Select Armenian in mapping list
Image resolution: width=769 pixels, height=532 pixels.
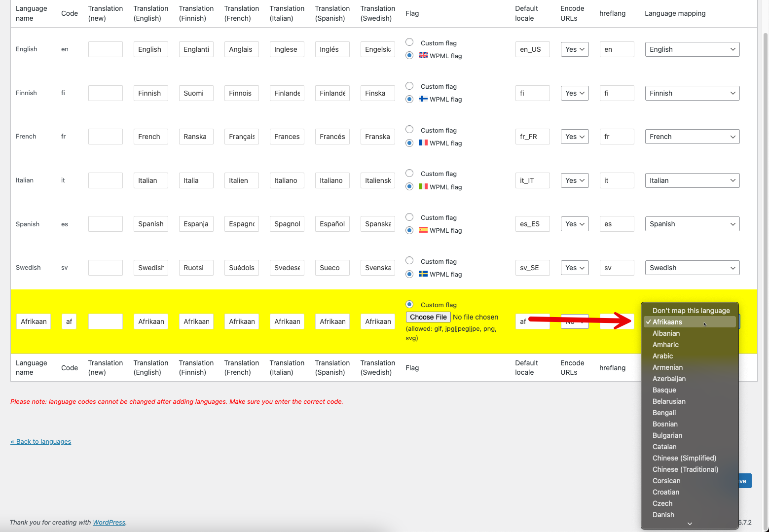tap(690, 367)
